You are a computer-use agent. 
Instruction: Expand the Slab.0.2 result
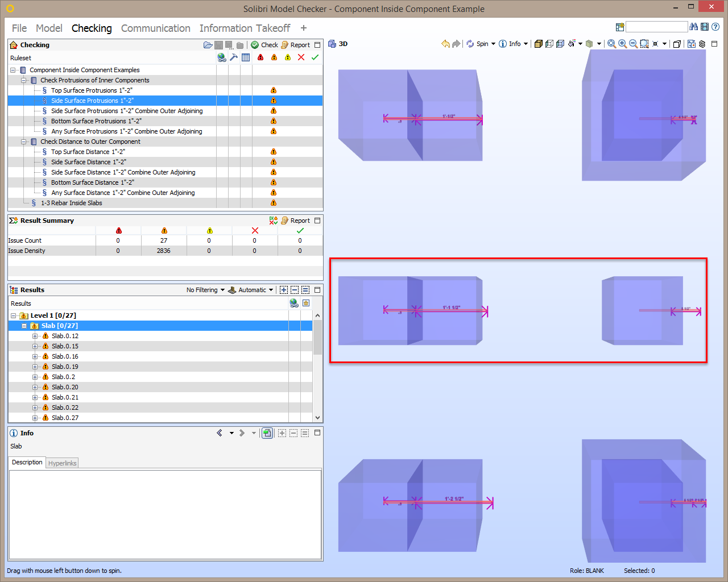coord(35,377)
